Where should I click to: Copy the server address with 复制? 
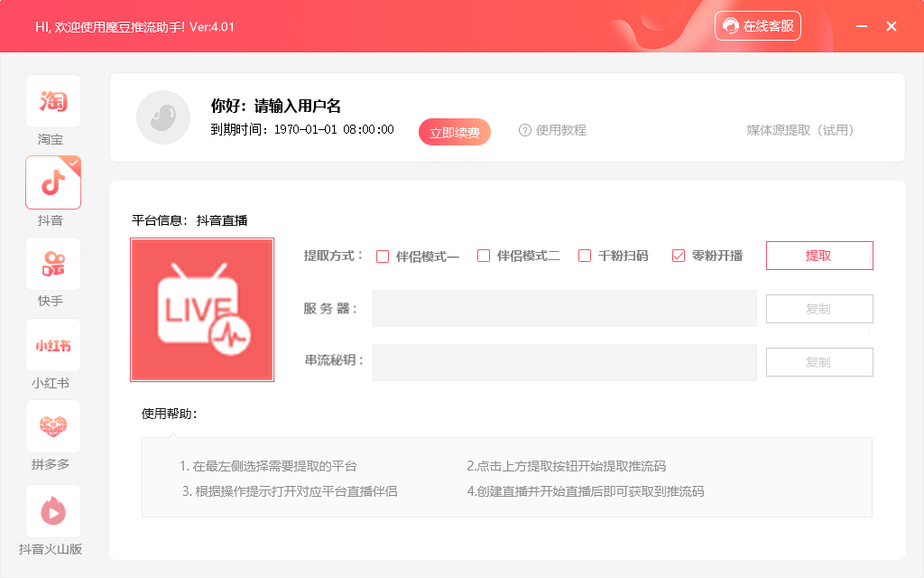click(818, 309)
